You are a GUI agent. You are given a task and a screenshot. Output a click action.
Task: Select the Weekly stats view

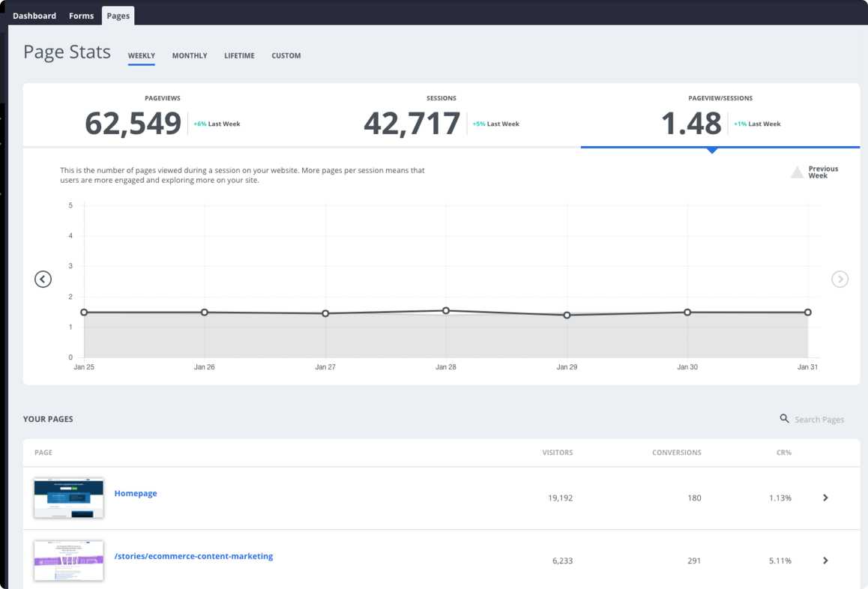(x=142, y=55)
